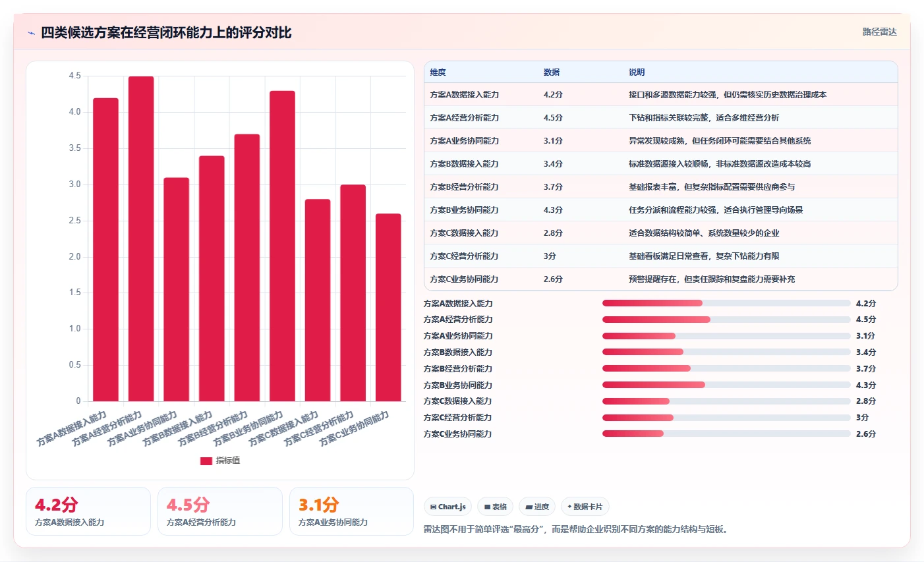Click the 方案C数据接入能力 progress bar
The height and width of the screenshot is (562, 924).
tap(726, 401)
